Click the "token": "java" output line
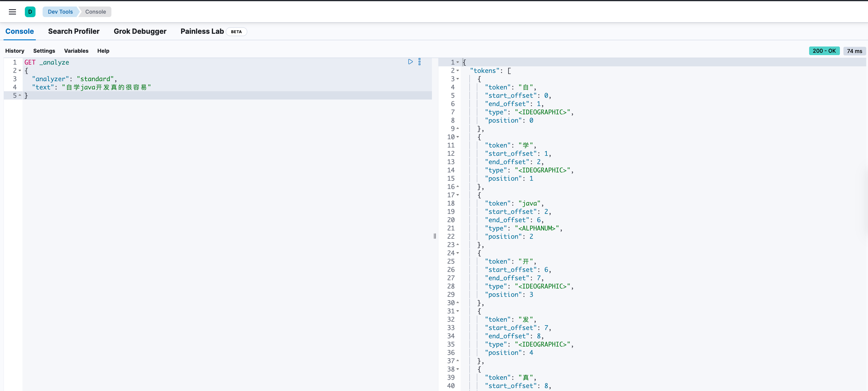This screenshot has width=868, height=391. (x=514, y=203)
